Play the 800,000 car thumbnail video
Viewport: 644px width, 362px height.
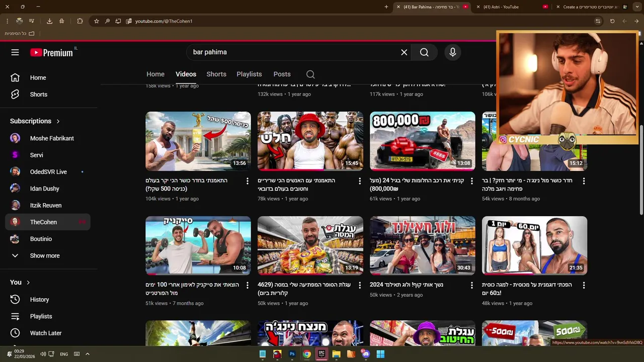(x=422, y=141)
